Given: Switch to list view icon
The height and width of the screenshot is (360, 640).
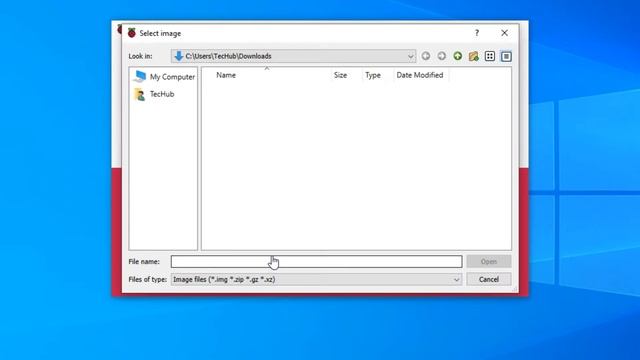Looking at the screenshot, I should tap(490, 56).
